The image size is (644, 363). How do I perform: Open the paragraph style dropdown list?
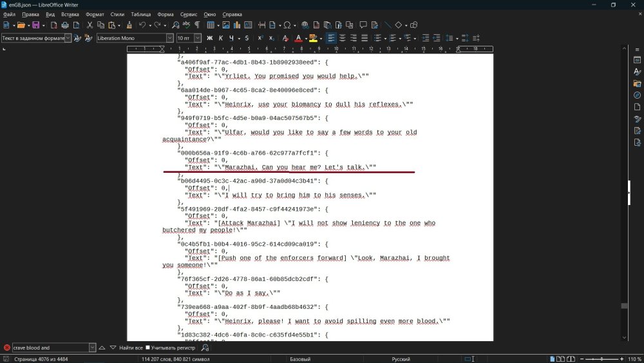coord(68,38)
